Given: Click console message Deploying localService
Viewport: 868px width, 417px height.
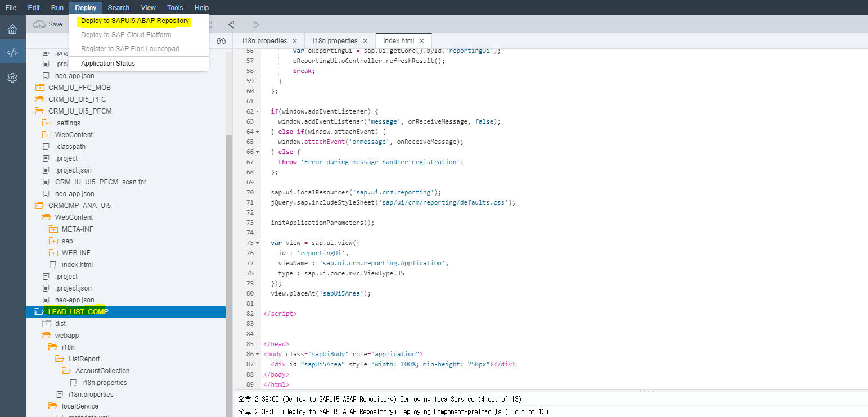Looking at the screenshot, I should click(380, 400).
